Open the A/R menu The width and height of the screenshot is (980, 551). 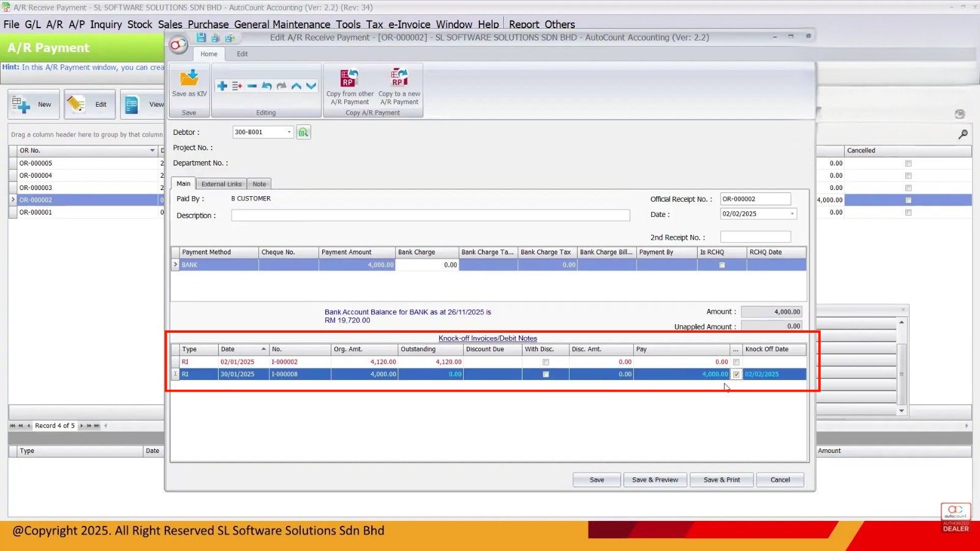click(55, 25)
